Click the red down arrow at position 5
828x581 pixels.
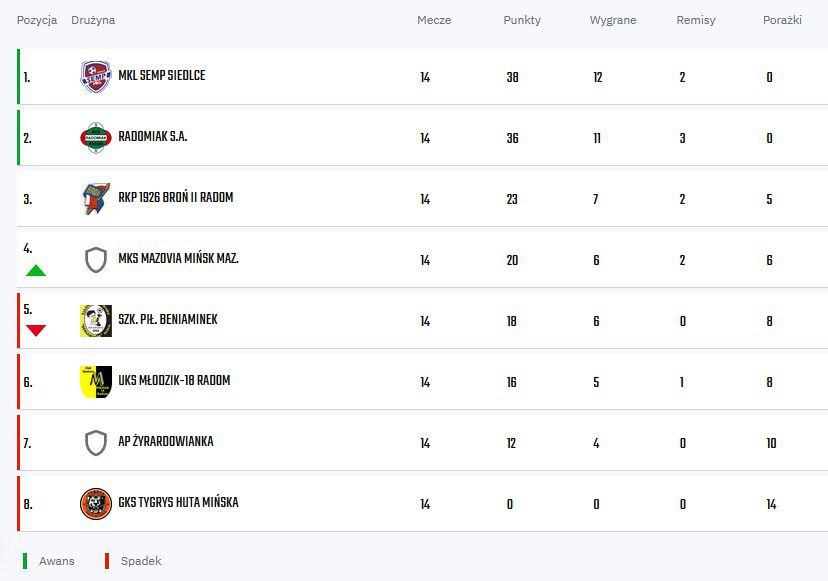click(x=36, y=331)
